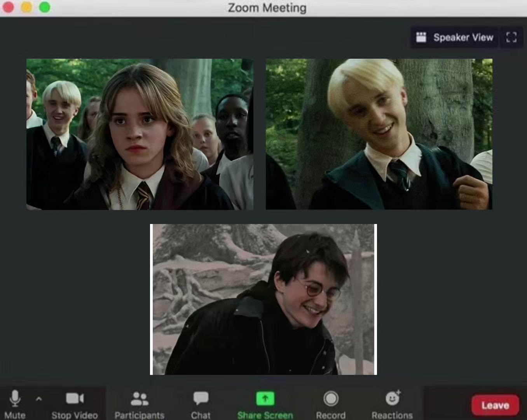527x420 pixels.
Task: Maximize the Zoom Meeting window with green button
Action: click(x=45, y=7)
